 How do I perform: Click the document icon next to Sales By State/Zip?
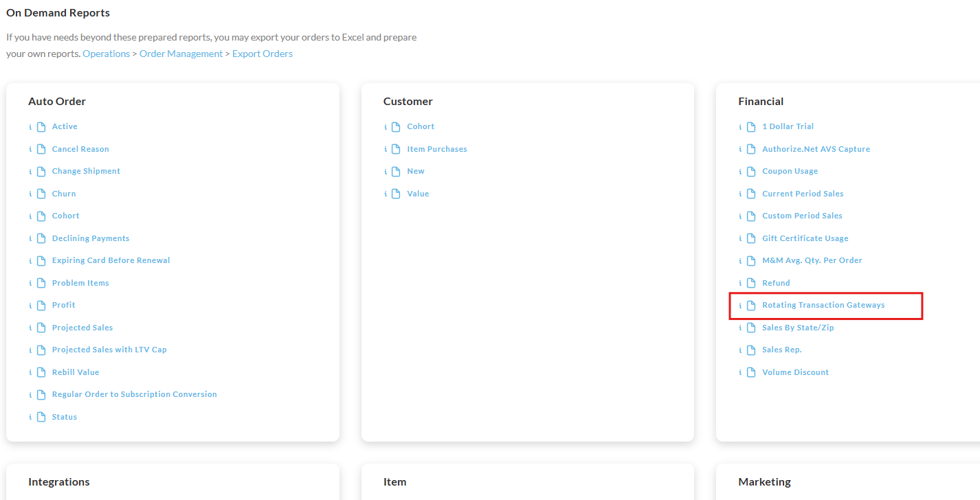tap(751, 328)
